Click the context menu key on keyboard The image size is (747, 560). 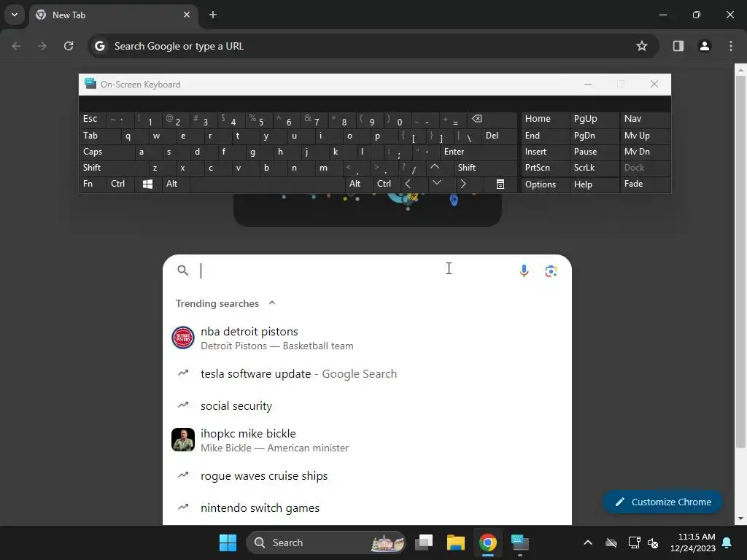pyautogui.click(x=500, y=184)
